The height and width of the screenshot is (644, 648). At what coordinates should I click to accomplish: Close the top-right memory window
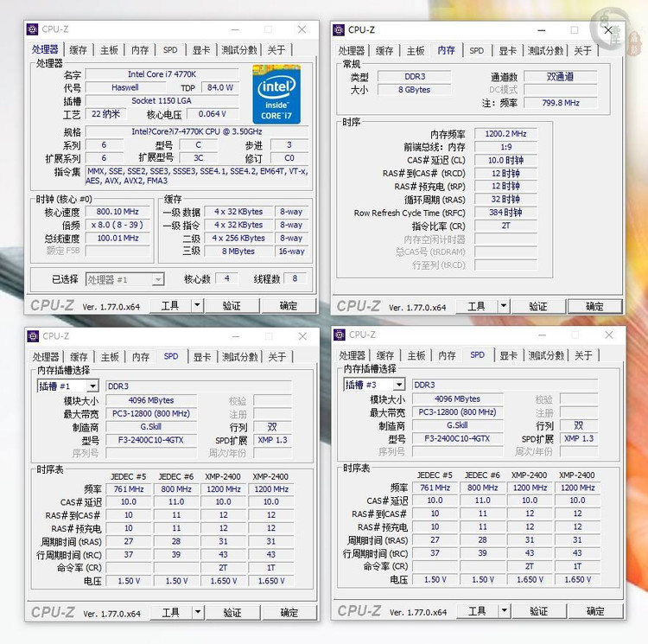608,30
